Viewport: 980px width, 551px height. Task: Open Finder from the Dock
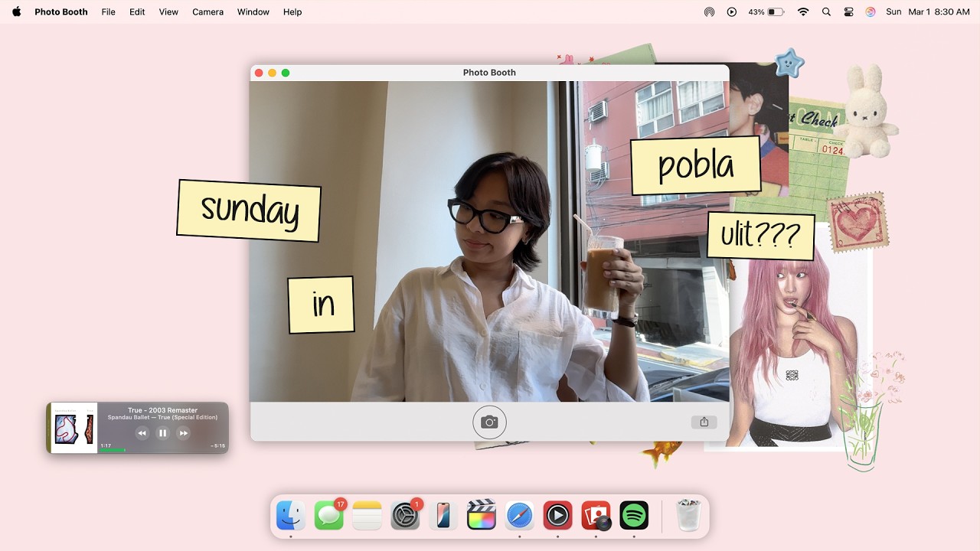[291, 515]
